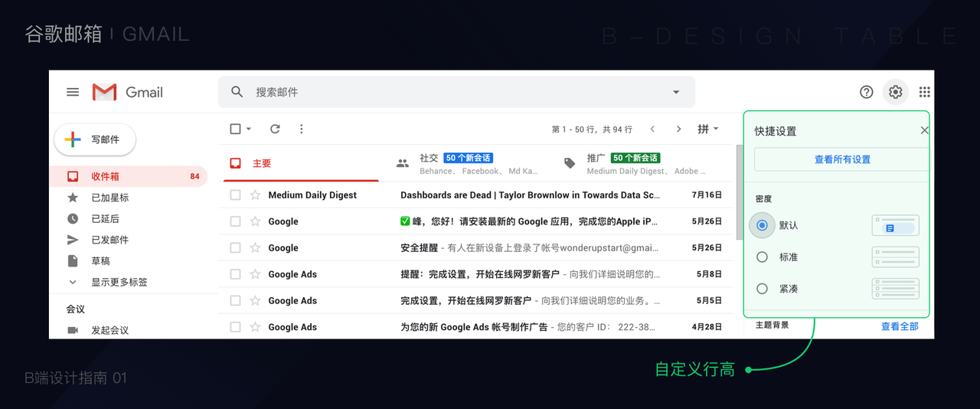Click the 写邮件 compose button

pos(95,139)
